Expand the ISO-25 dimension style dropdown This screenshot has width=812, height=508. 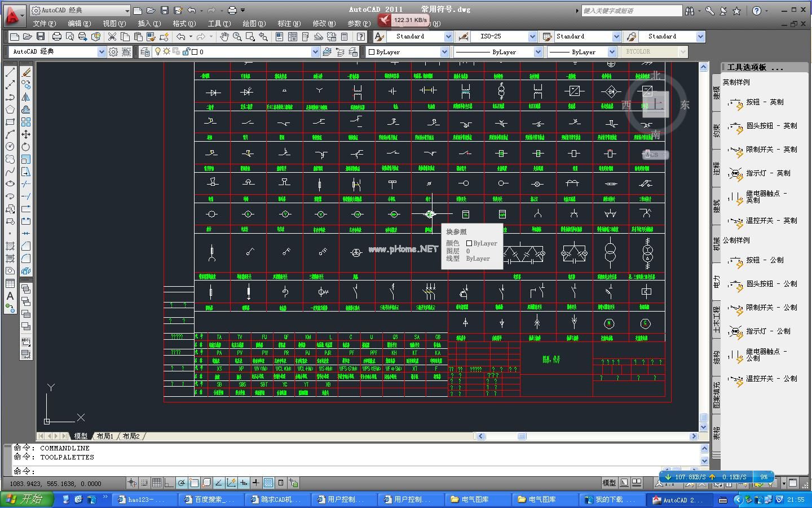point(532,37)
